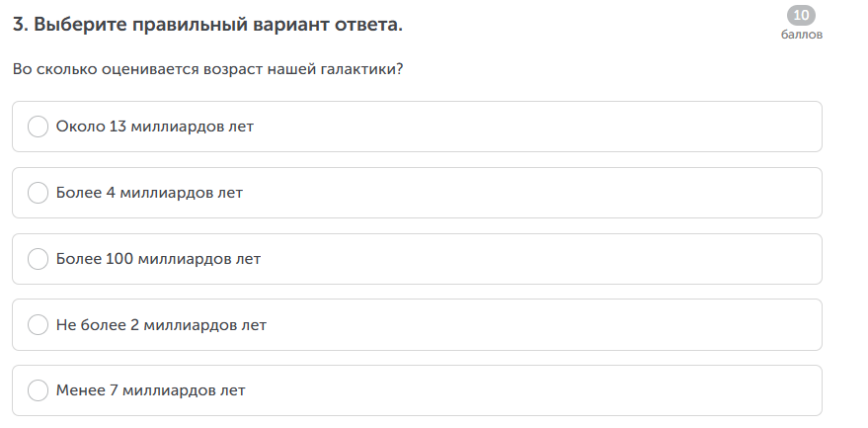Click the heading "Выберите правильный вариант ответа"
This screenshot has width=868, height=428.
(218, 25)
